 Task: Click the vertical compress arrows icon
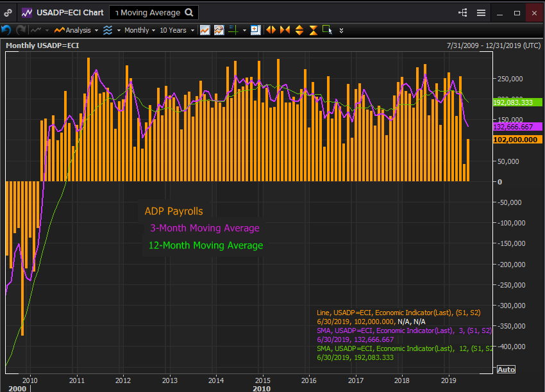(314, 30)
